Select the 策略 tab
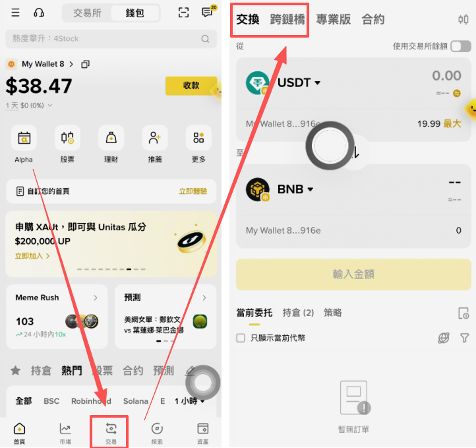Viewport: 476px width, 448px height. (x=333, y=313)
